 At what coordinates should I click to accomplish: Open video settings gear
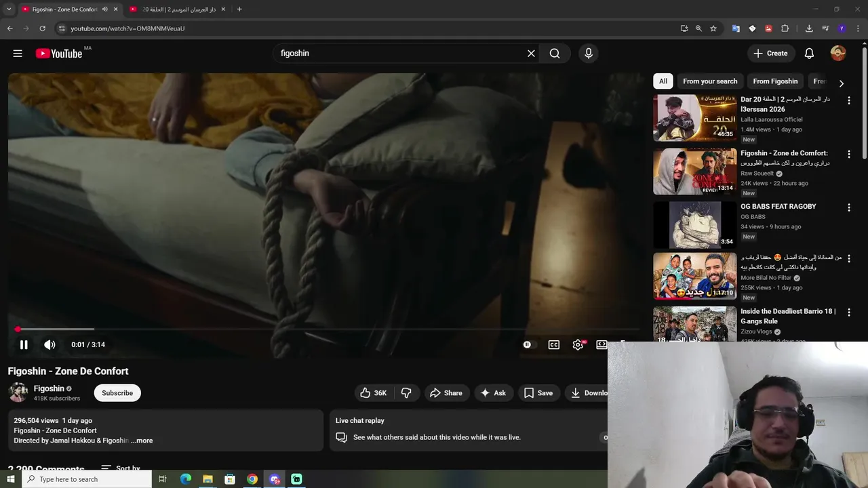point(578,344)
